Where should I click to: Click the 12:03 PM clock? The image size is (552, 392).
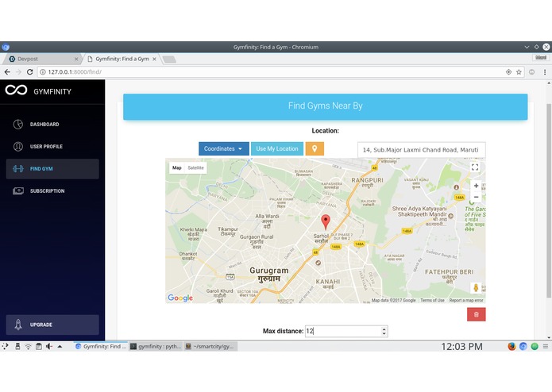click(461, 346)
